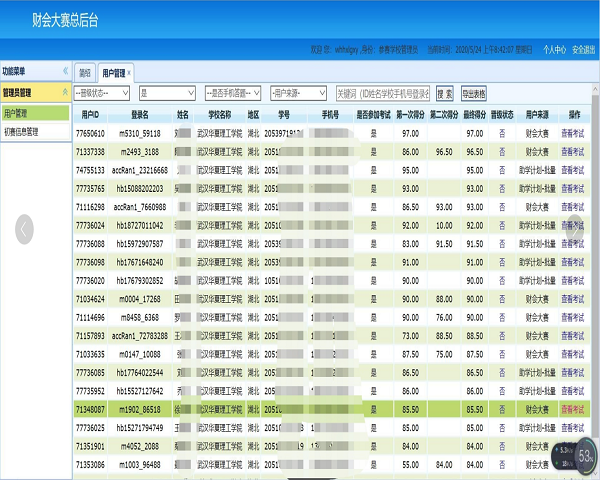Close the 用户管理 tab with its x

pos(129,73)
